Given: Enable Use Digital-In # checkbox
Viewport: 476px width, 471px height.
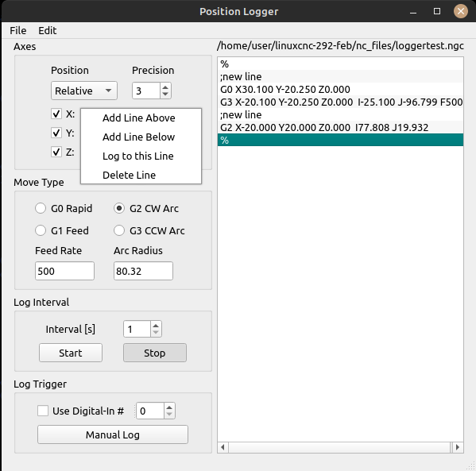Looking at the screenshot, I should (43, 411).
